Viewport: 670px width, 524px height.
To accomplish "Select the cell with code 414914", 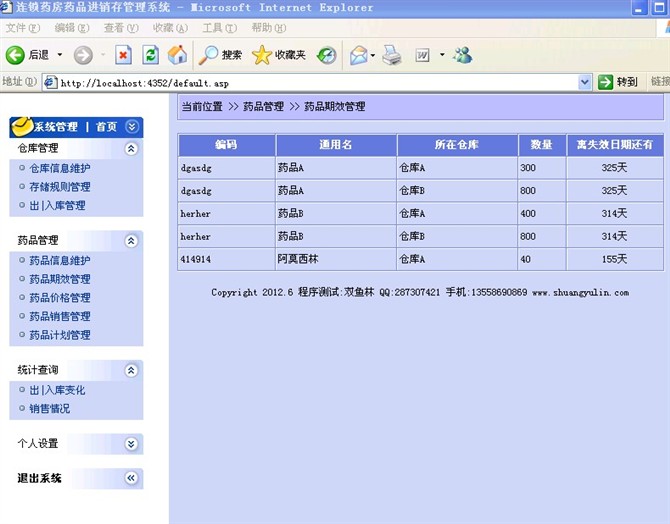I will click(226, 259).
